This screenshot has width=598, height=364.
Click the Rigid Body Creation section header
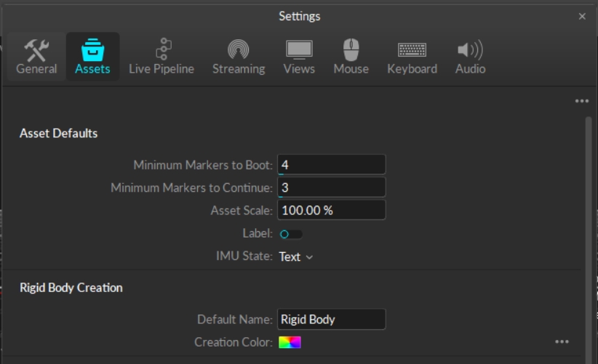[x=71, y=288]
